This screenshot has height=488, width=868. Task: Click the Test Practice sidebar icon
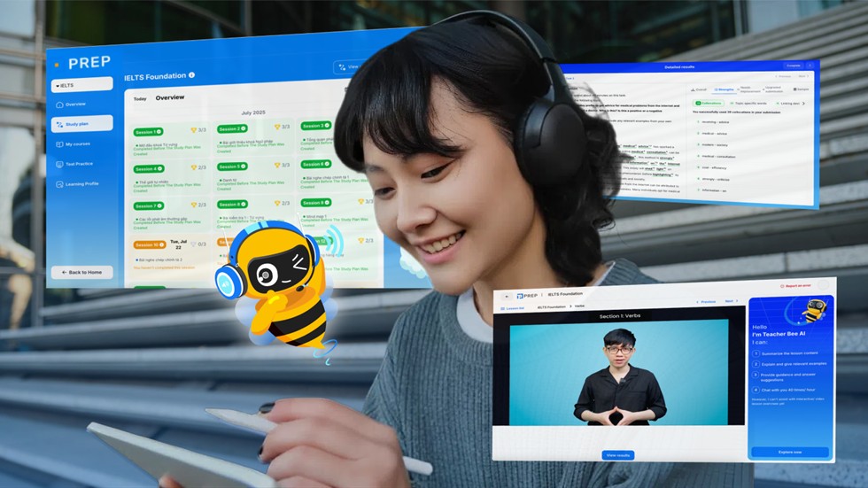point(59,164)
